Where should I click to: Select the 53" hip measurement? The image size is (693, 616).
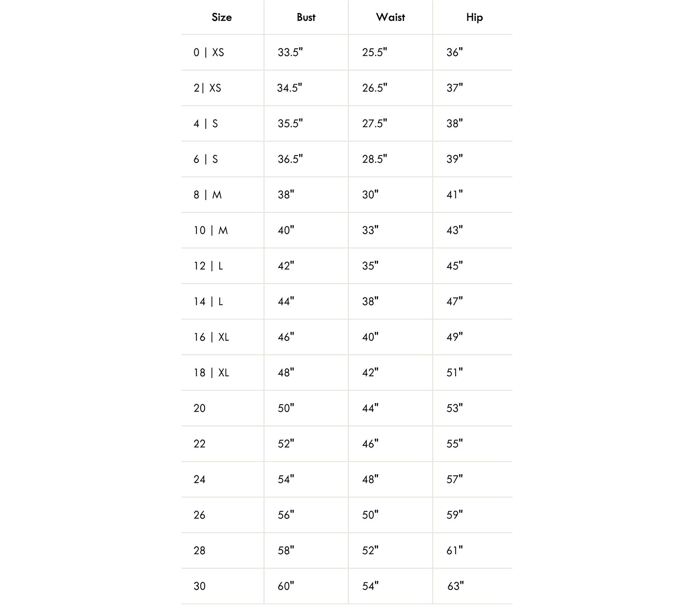(454, 408)
